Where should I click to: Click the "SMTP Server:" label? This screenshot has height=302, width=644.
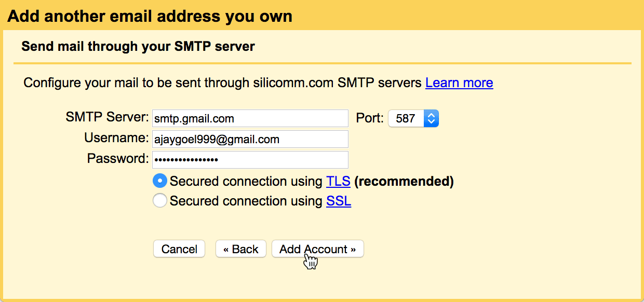point(108,117)
